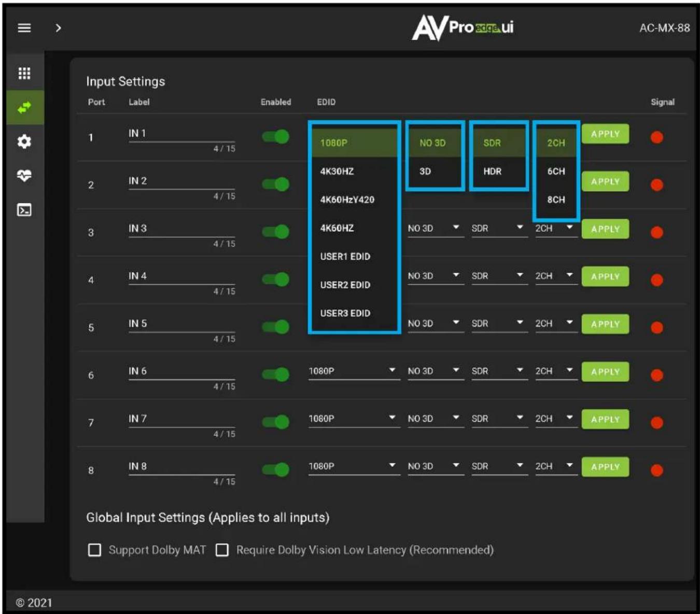Open the SDR dropdown for port 4
Screen dimensions: 700x614
click(499, 276)
